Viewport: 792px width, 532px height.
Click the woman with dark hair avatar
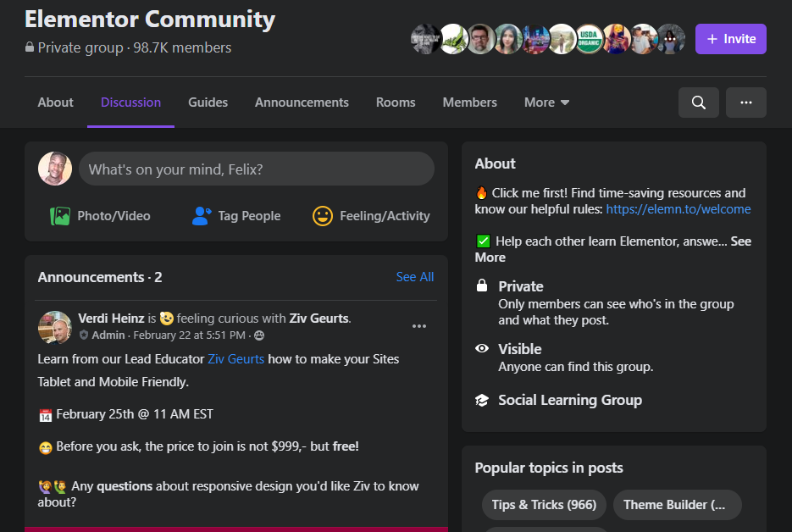[x=507, y=39]
